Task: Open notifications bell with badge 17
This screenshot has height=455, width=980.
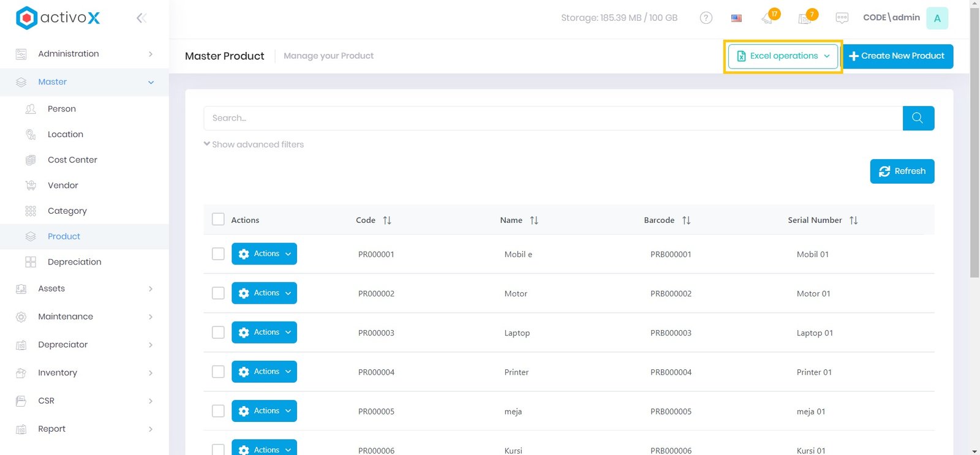Action: click(768, 18)
